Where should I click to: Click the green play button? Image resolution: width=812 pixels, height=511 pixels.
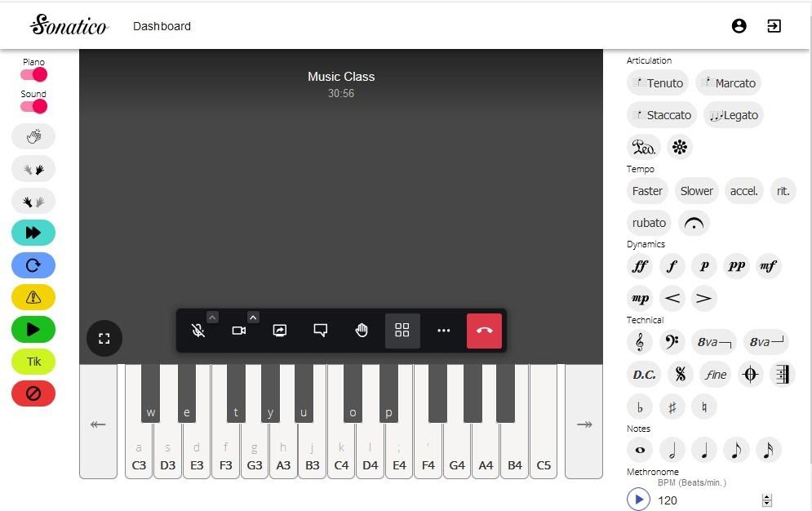[x=33, y=329]
